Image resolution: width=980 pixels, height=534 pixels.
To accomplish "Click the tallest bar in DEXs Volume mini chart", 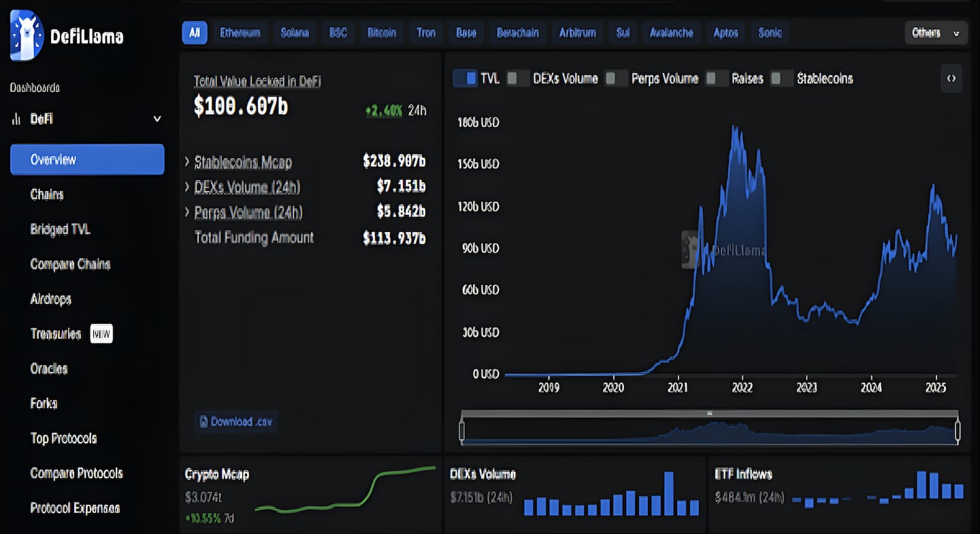I will tap(669, 493).
